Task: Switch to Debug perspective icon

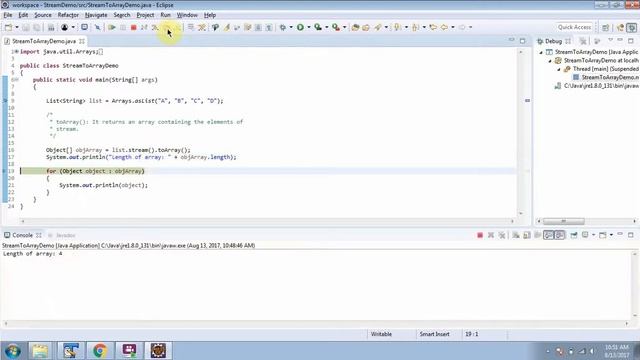Action: click(x=632, y=27)
